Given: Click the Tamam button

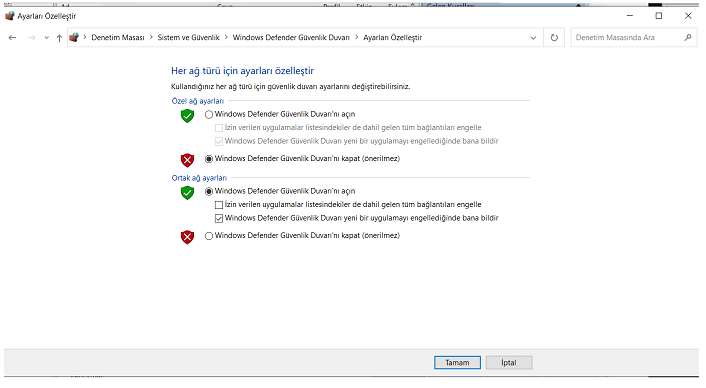Looking at the screenshot, I should pyautogui.click(x=457, y=363).
